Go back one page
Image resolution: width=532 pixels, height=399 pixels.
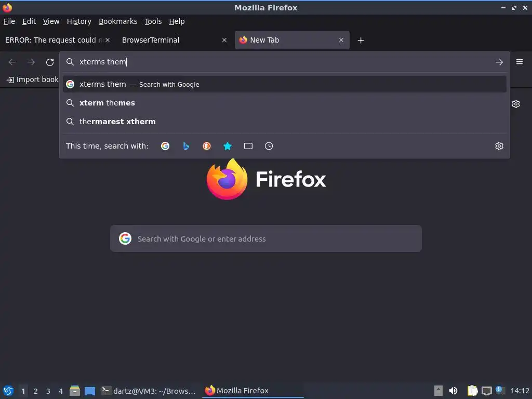point(12,62)
